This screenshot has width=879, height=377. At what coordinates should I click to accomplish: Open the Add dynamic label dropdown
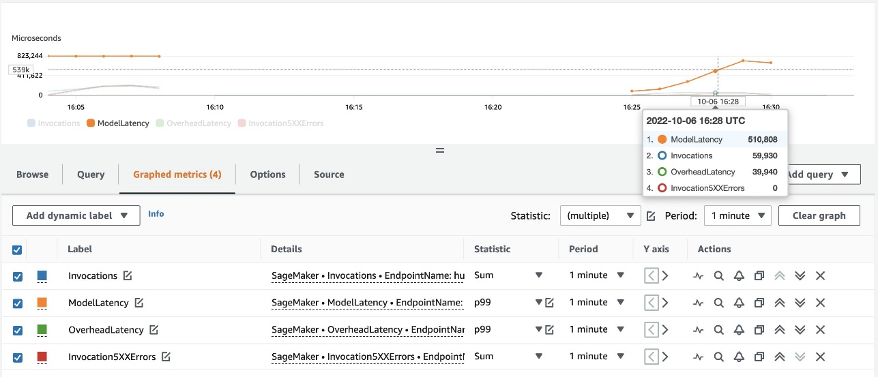pyautogui.click(x=76, y=216)
